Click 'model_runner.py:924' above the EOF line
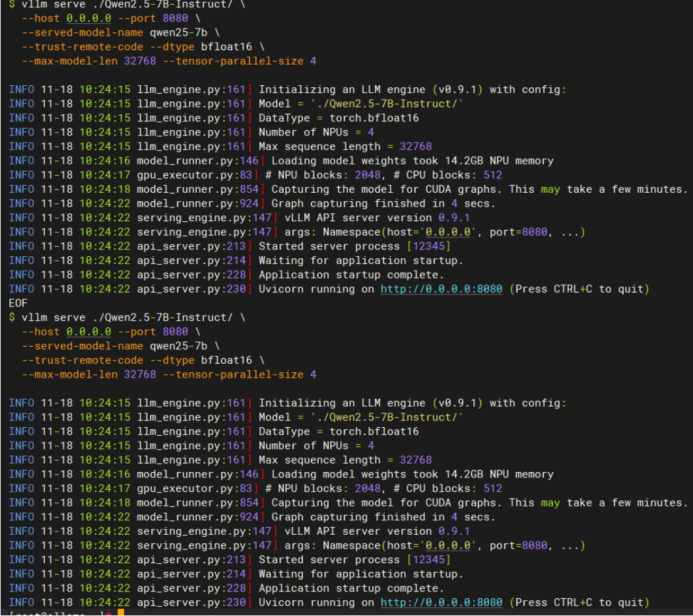The width and height of the screenshot is (693, 616). click(197, 203)
